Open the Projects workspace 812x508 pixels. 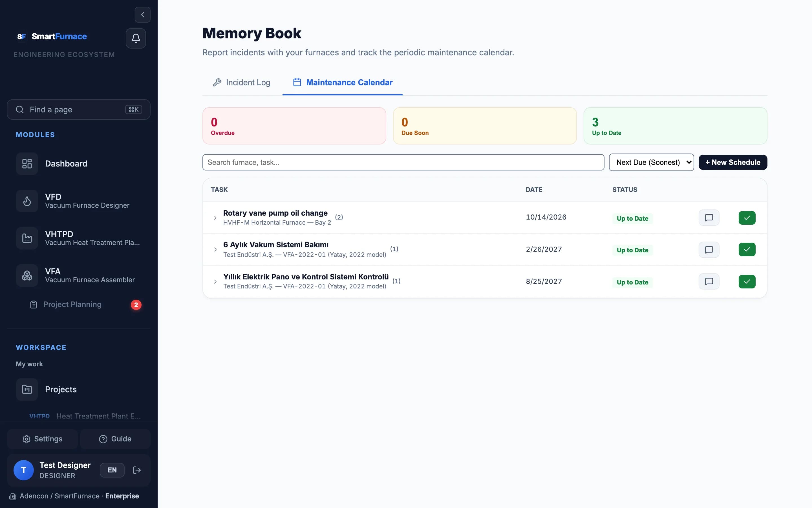(x=78, y=389)
